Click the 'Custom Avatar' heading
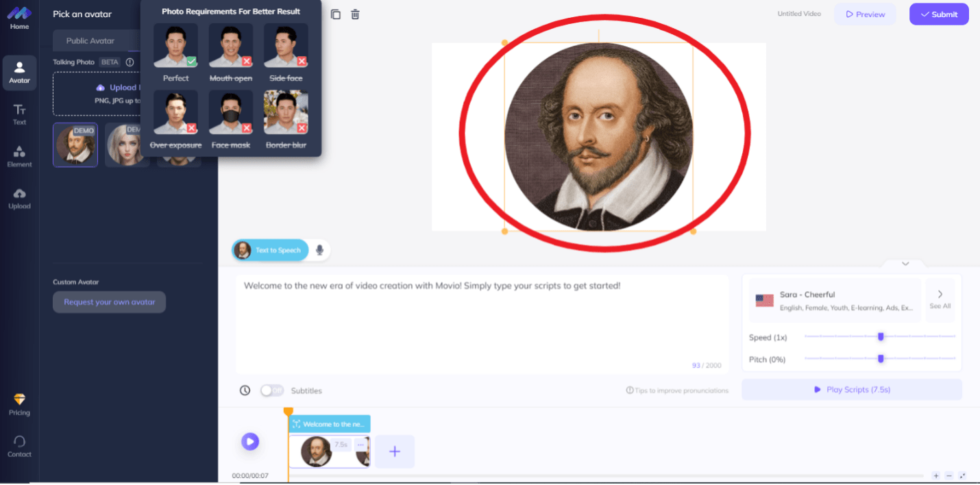 [x=76, y=282]
